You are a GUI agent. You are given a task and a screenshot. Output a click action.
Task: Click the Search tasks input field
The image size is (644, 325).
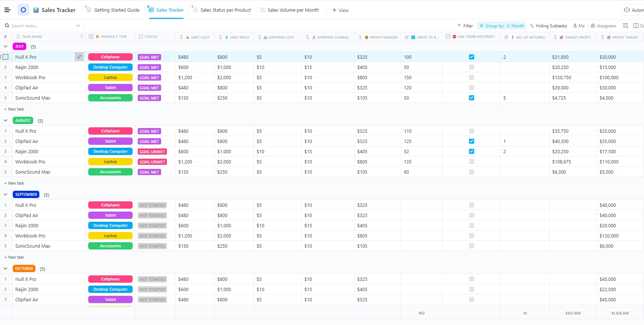click(x=40, y=26)
